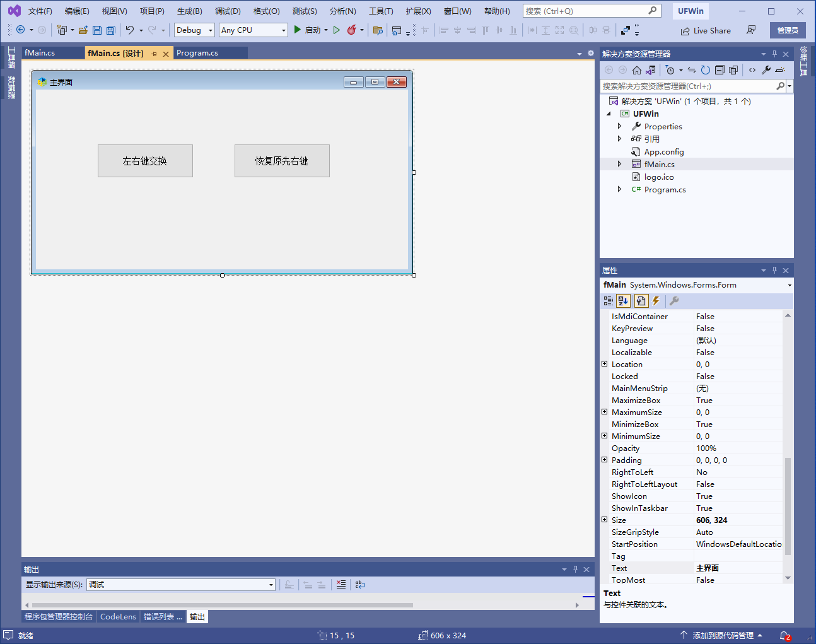Open the fMain object selector dropdown
Image resolution: width=816 pixels, height=644 pixels.
790,285
